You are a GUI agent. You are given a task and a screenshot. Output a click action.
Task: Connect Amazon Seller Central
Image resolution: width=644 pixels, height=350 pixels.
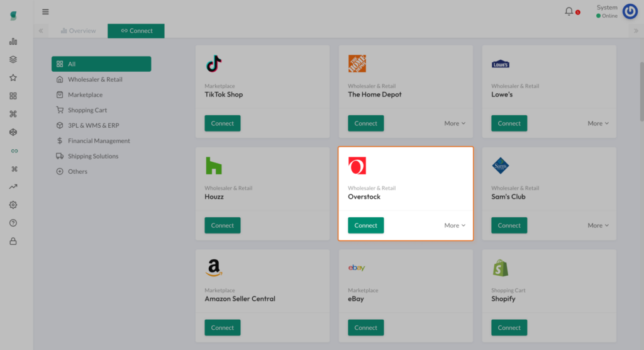[x=222, y=328]
